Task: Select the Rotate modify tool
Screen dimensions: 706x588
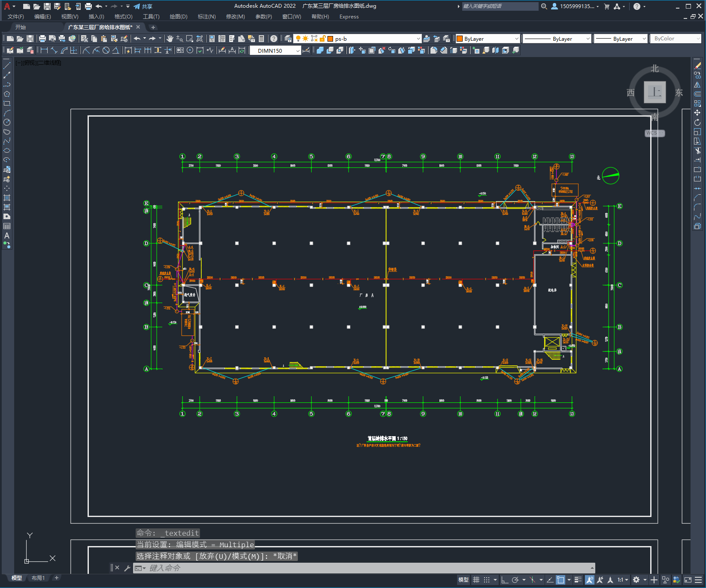Action: pos(697,122)
